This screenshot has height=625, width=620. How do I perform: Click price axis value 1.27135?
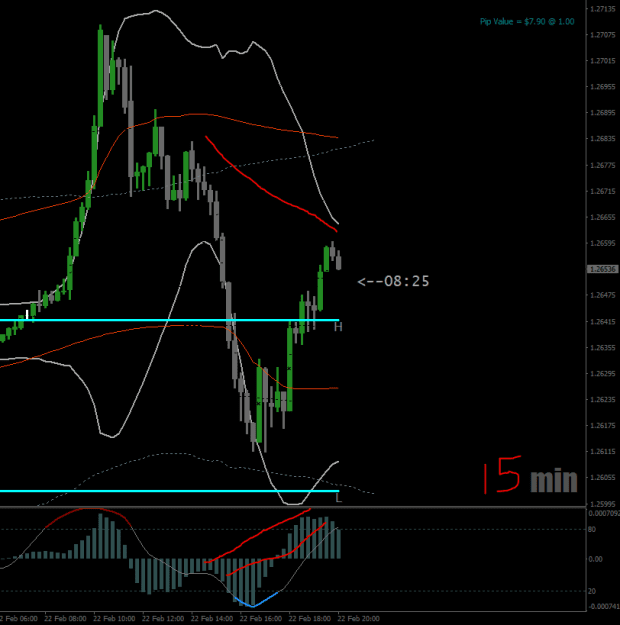pyautogui.click(x=603, y=9)
